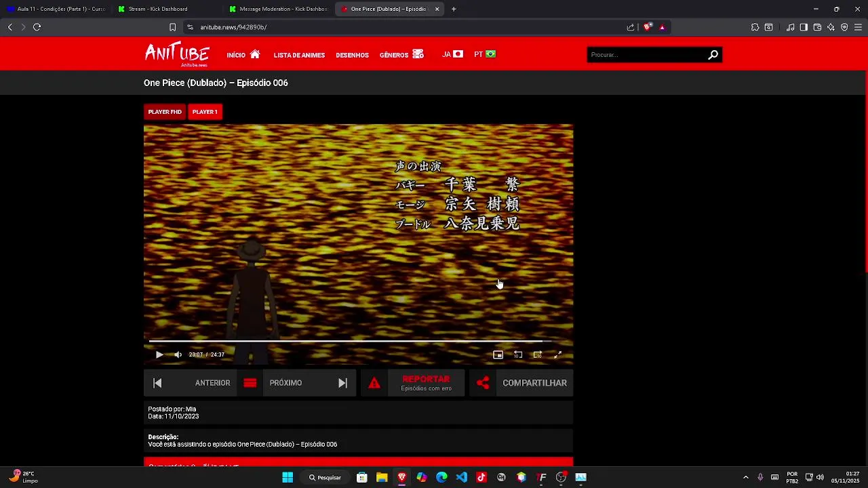This screenshot has height=488, width=868.
Task: Open Brave Leo AI sparkle icon
Action: point(831,27)
